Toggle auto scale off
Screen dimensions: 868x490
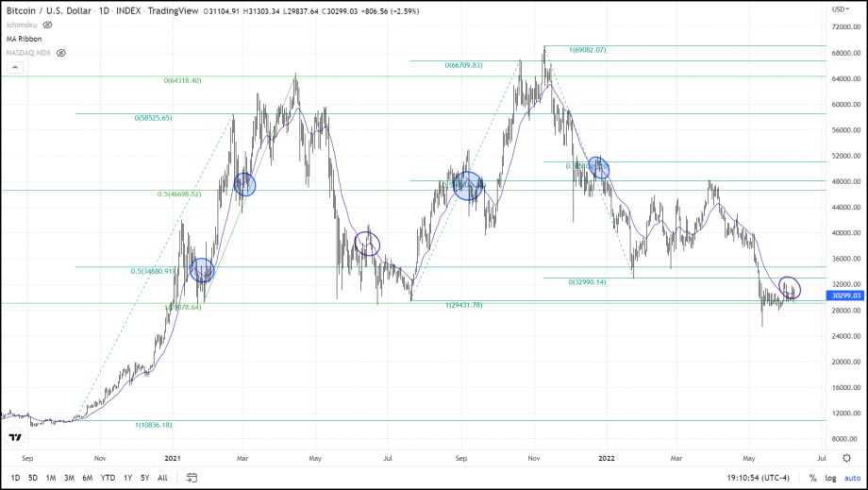(851, 478)
